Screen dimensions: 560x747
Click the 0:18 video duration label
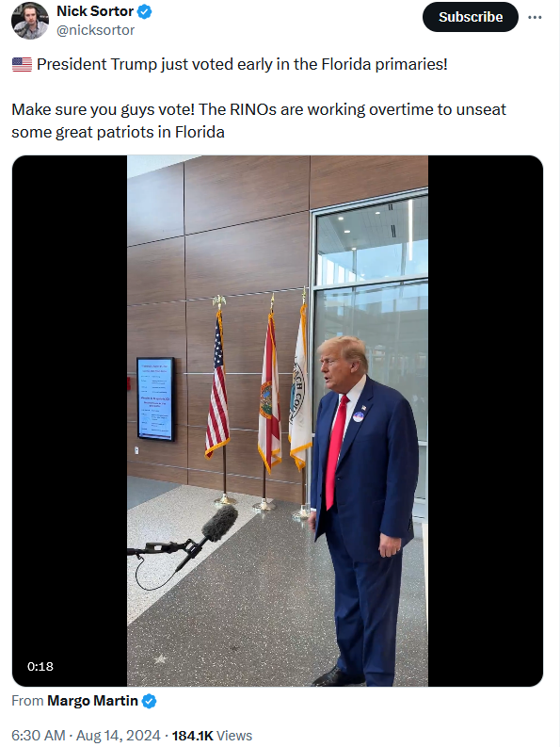click(40, 666)
